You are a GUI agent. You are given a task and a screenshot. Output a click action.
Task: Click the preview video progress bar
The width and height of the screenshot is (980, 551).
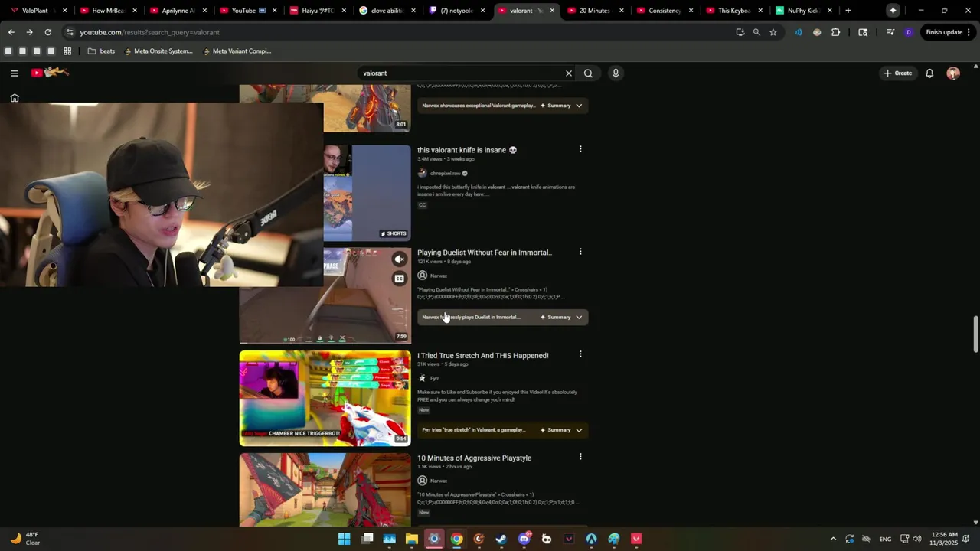pos(325,343)
